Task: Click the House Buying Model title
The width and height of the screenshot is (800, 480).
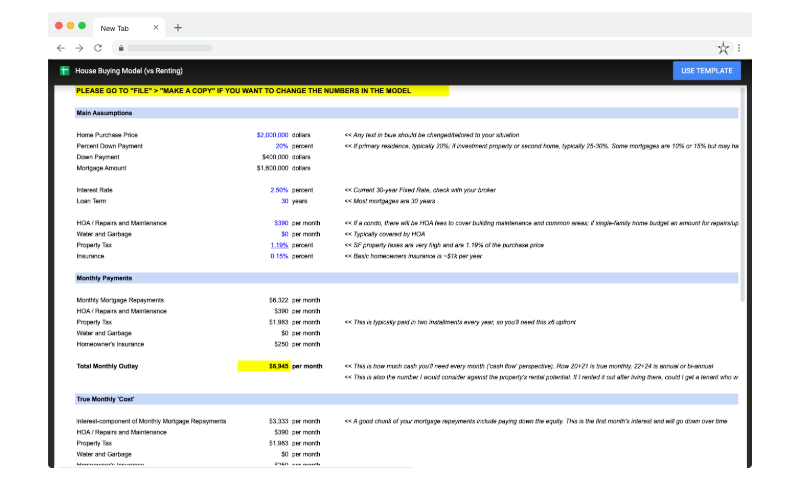Action: tap(129, 71)
